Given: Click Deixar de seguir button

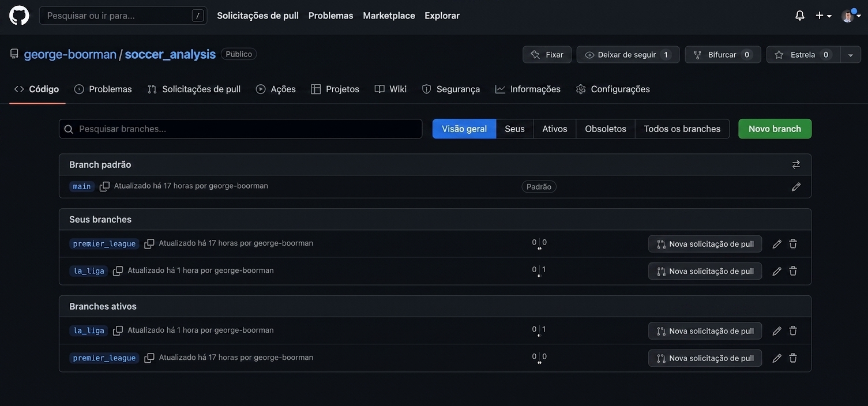Looking at the screenshot, I should (628, 55).
